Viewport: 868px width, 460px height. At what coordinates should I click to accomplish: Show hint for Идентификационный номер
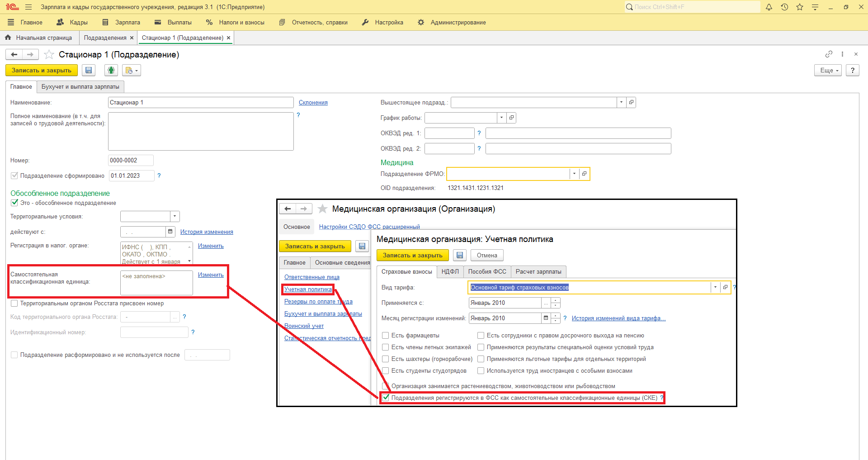point(193,332)
